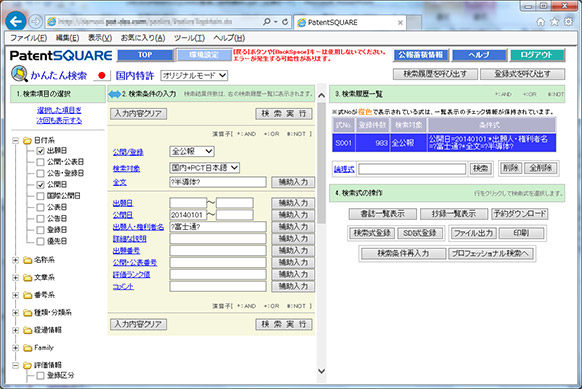Click the 検索履歴を呼び出す button
The height and width of the screenshot is (389, 582).
(x=435, y=74)
